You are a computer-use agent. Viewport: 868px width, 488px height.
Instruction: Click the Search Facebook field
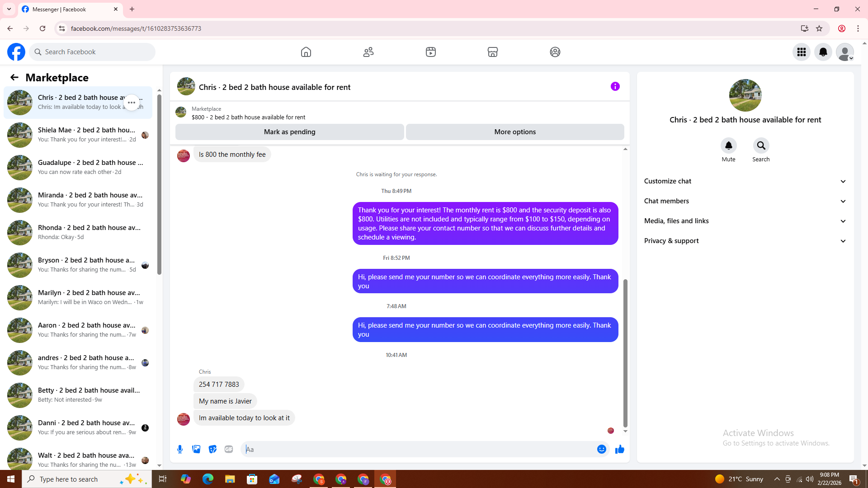coord(92,52)
